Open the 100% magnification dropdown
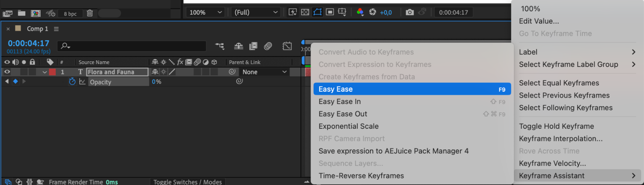The height and width of the screenshot is (185, 644). [x=206, y=12]
